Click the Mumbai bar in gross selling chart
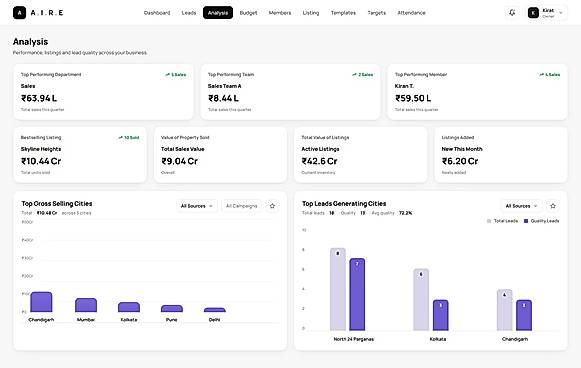This screenshot has width=581, height=368. (86, 305)
